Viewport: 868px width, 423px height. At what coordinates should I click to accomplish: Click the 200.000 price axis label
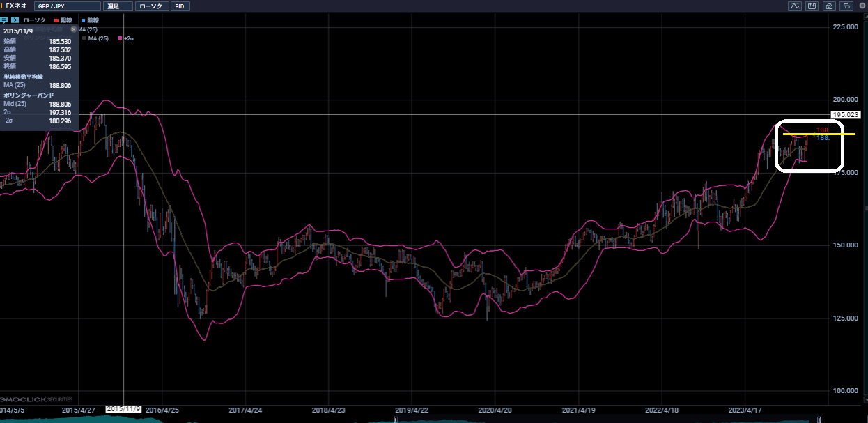pos(845,100)
